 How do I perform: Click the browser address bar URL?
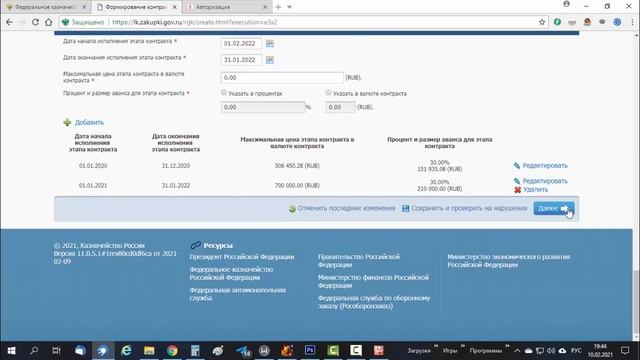194,22
